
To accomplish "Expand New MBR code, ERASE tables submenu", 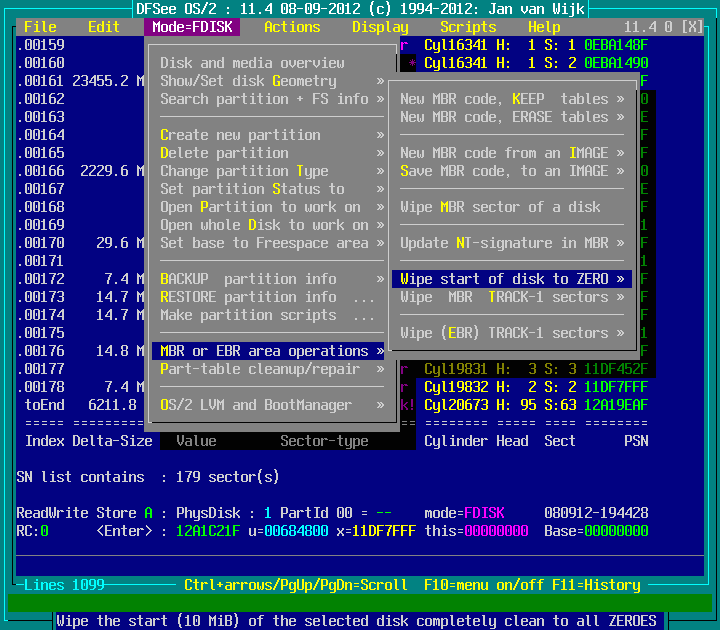I will tap(511, 117).
